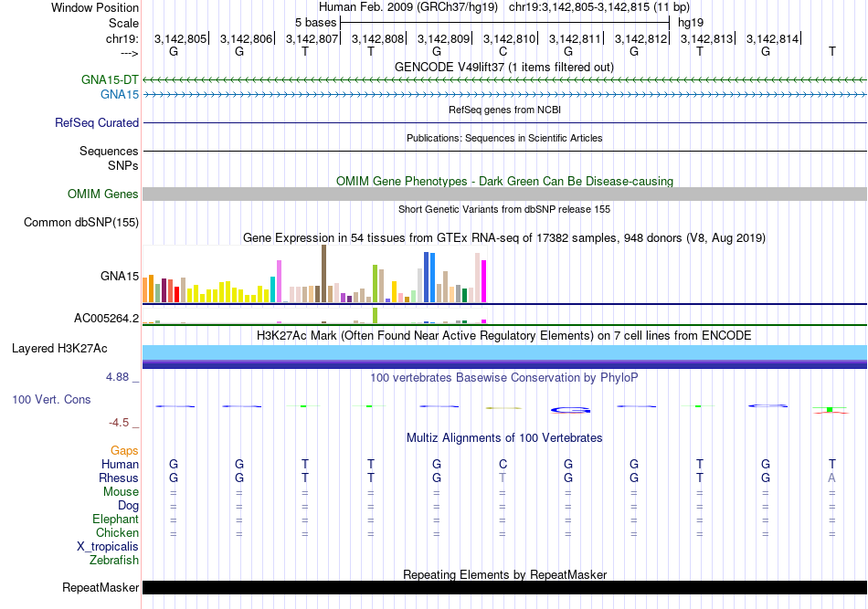
Task: Click reference base C below the ruler
Action: pos(503,51)
